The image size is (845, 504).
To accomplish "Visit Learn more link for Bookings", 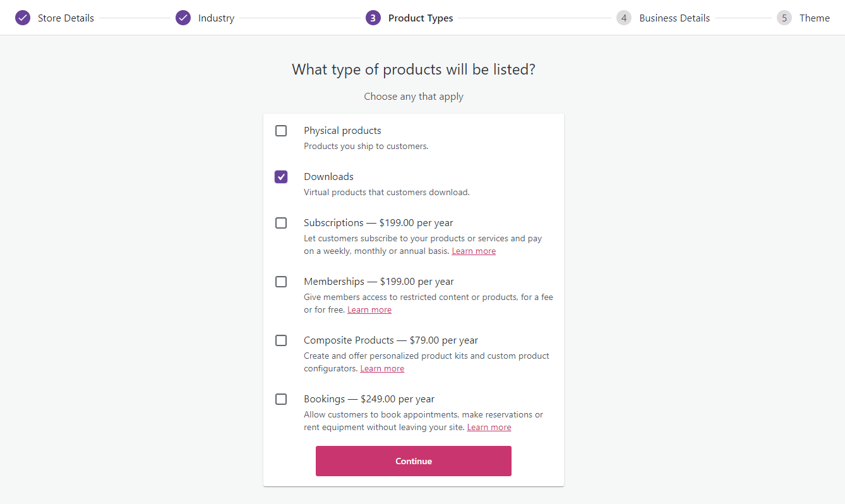I will click(489, 428).
